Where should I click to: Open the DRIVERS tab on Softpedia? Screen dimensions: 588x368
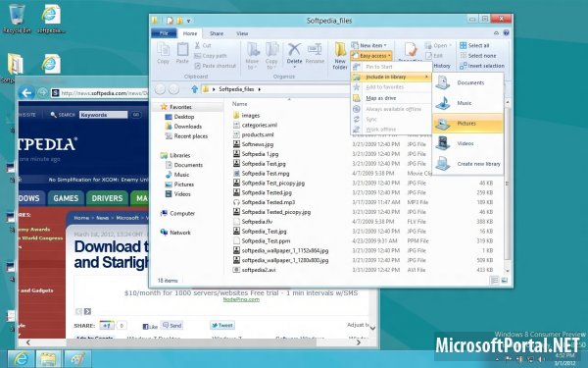[x=107, y=198]
